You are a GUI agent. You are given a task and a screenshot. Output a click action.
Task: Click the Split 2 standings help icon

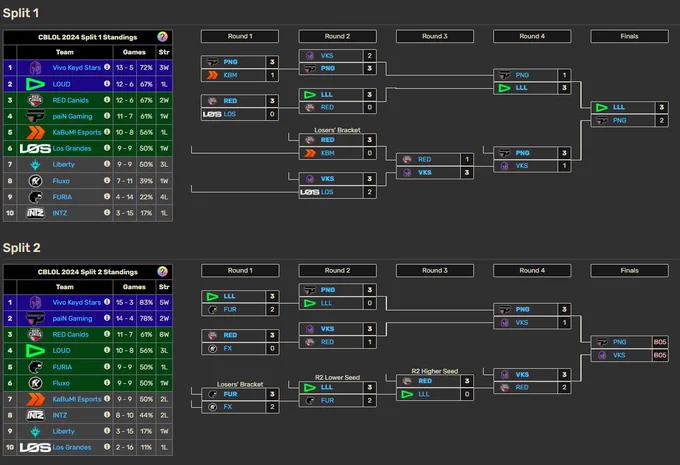point(162,272)
